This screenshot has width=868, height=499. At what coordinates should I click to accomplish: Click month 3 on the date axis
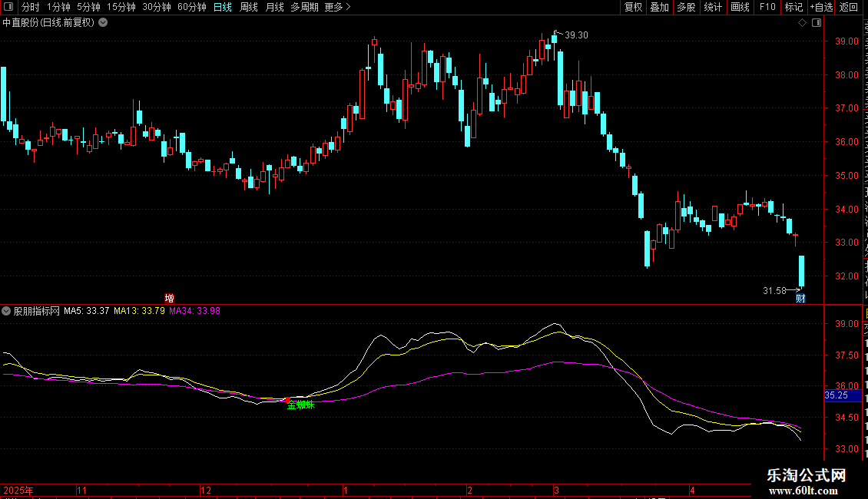(557, 490)
